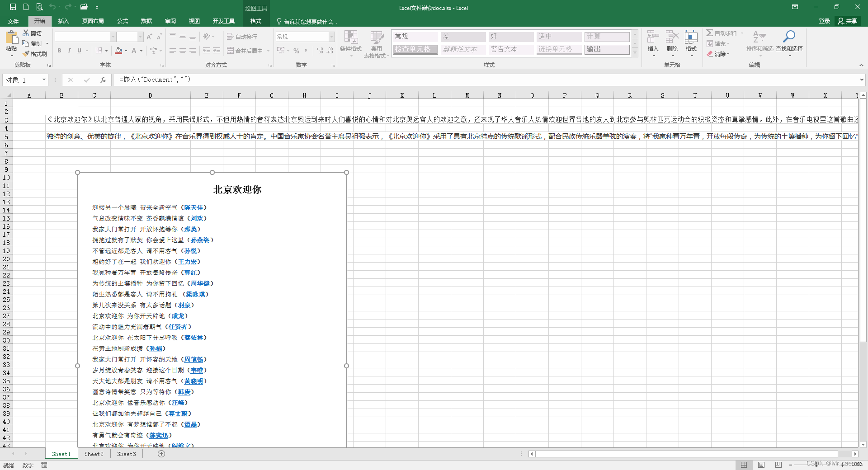
Task: Decrease indent in alignment group
Action: coord(207,51)
